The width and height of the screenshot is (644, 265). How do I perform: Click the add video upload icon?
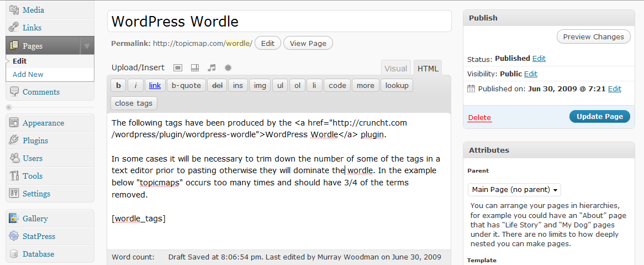pos(194,68)
